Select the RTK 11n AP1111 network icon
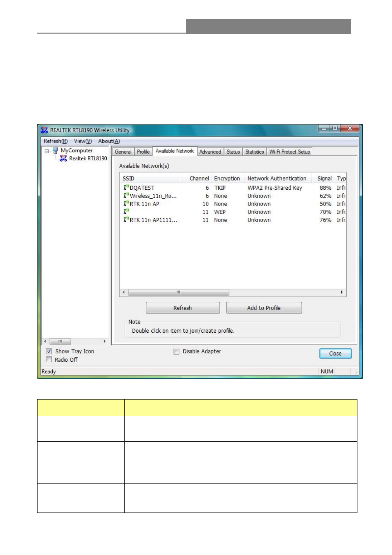 126,219
